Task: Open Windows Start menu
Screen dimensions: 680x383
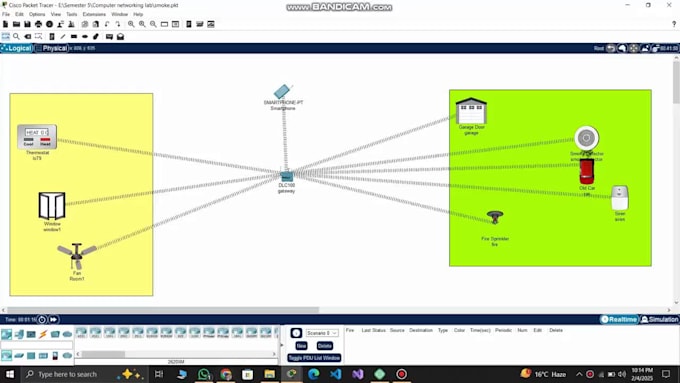Action: point(10,374)
